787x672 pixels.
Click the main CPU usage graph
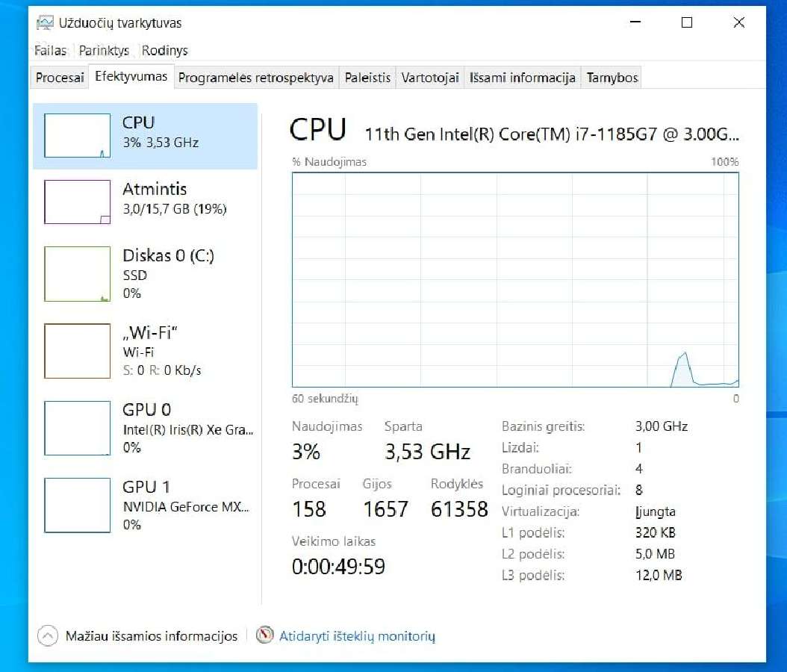[x=515, y=279]
